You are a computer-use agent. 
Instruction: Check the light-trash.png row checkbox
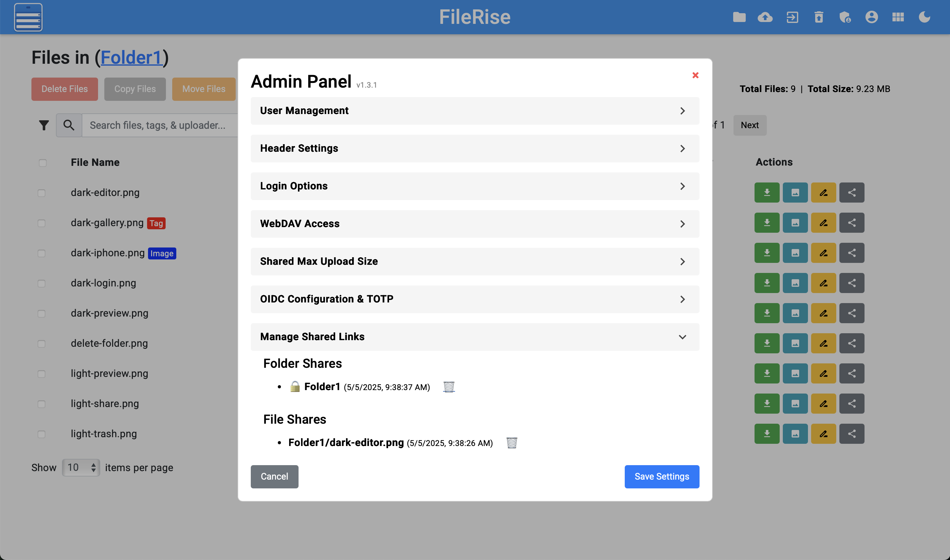[x=41, y=434]
